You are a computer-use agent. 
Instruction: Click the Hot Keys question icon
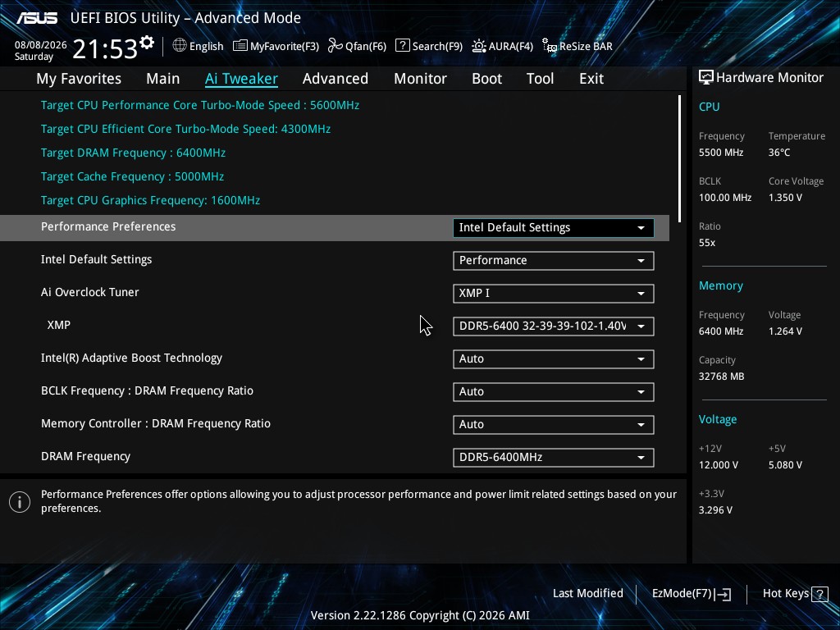pos(819,594)
